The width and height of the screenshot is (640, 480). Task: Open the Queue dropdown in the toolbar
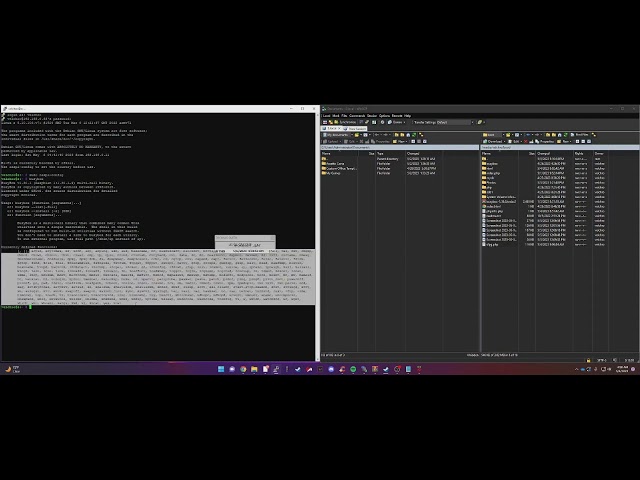396,122
